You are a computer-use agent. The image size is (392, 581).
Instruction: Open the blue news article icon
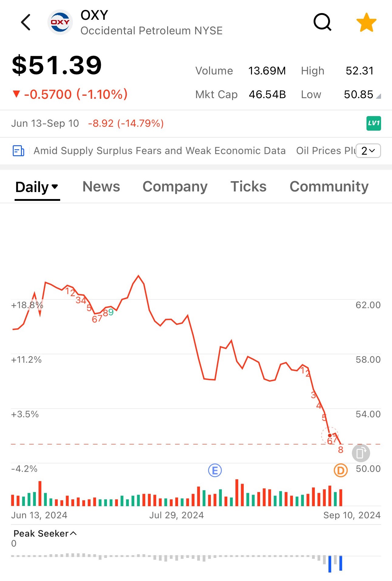coord(18,151)
